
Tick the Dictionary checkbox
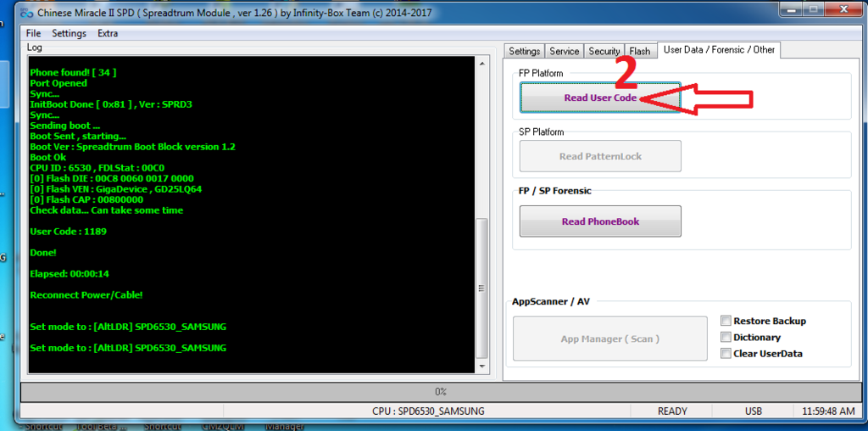[x=726, y=337]
